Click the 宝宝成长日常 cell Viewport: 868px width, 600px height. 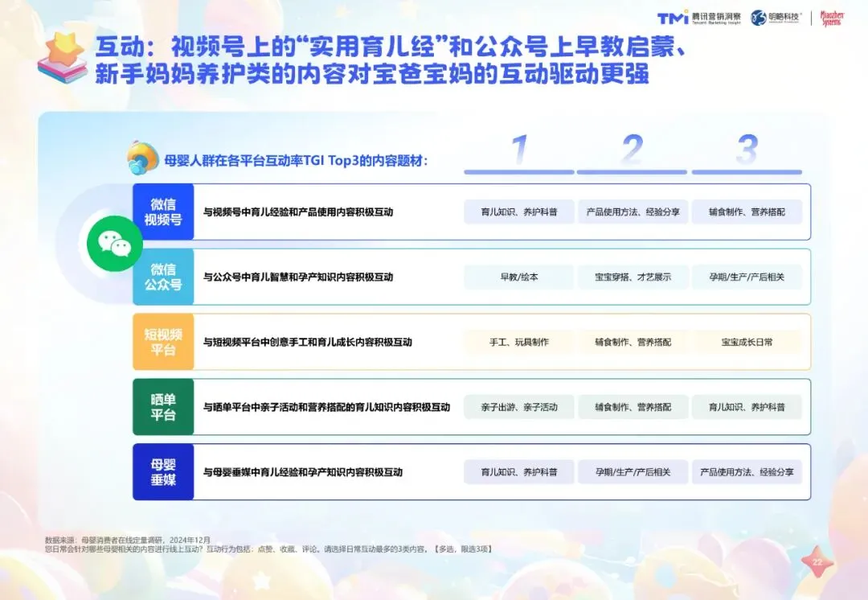click(747, 342)
